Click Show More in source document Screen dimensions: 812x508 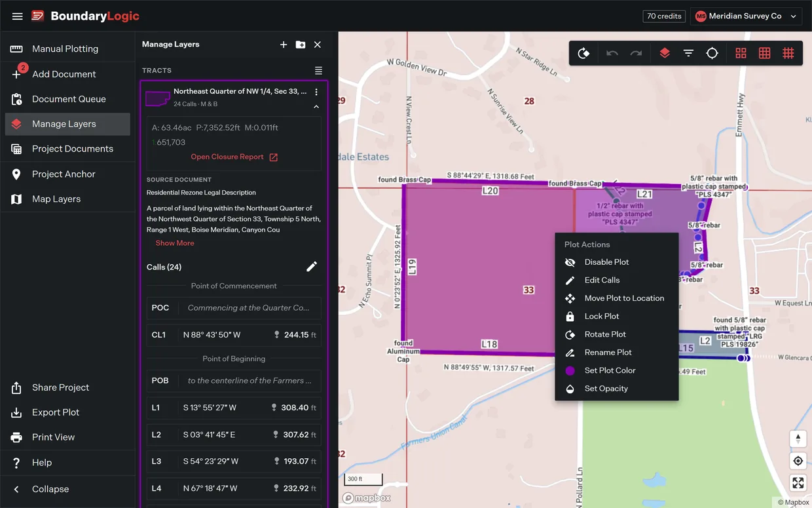coord(175,243)
